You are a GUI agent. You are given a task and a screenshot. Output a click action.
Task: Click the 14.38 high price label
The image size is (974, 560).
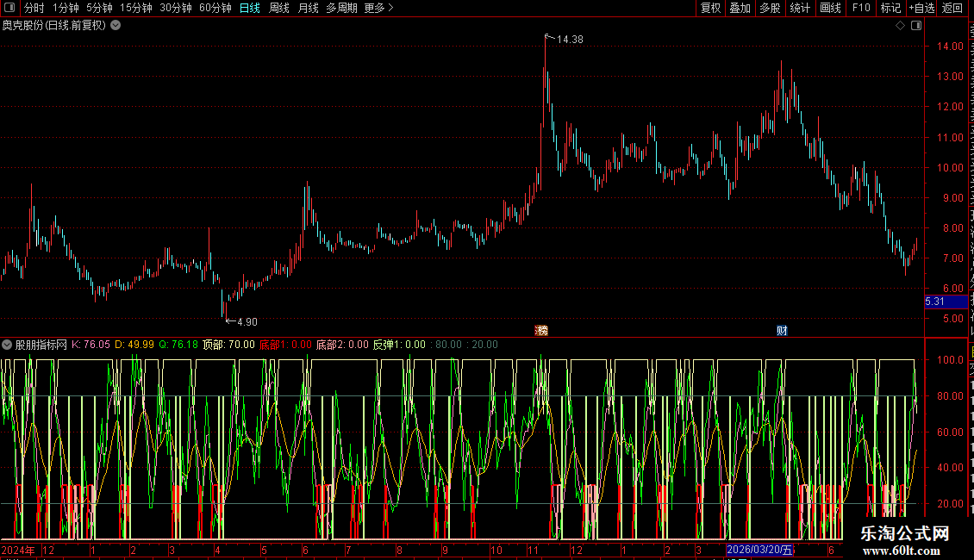(x=570, y=39)
